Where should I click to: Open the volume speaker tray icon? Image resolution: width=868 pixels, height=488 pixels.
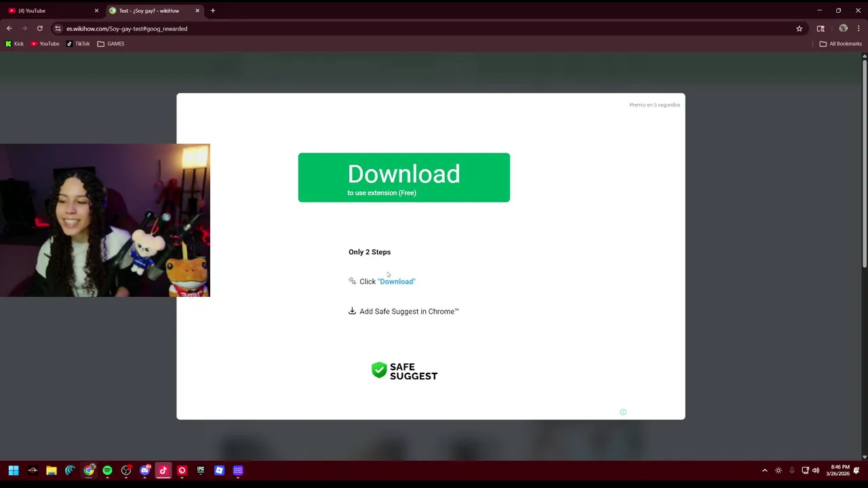coord(816,470)
